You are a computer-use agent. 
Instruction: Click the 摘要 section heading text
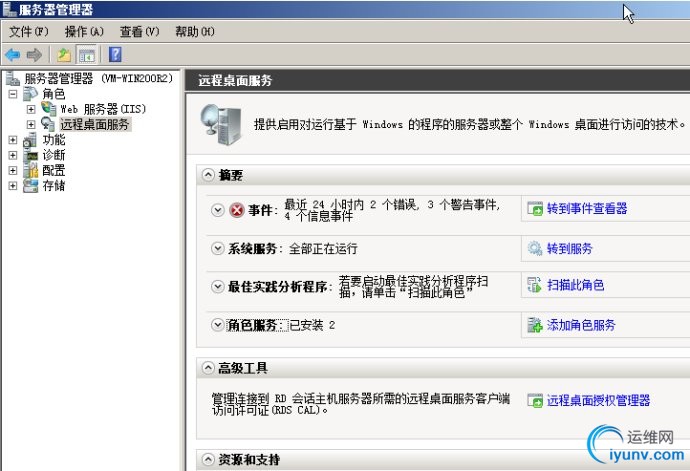pos(231,175)
